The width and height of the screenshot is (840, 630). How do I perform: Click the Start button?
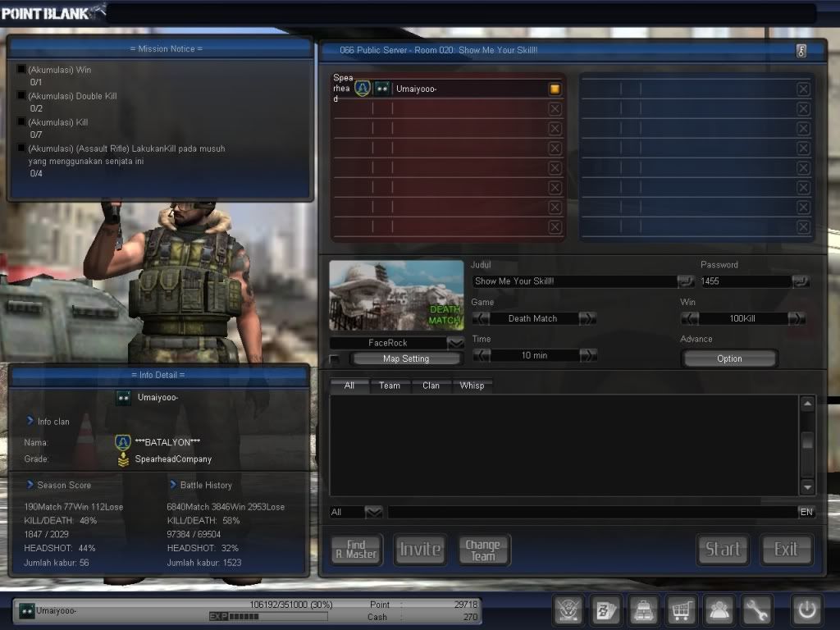coord(722,550)
